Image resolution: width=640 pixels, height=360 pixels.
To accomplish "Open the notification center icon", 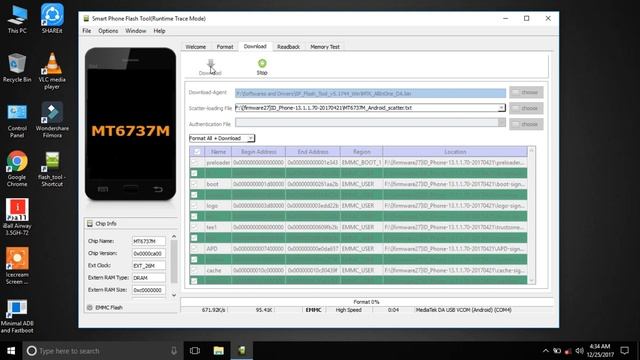I will tap(624, 351).
